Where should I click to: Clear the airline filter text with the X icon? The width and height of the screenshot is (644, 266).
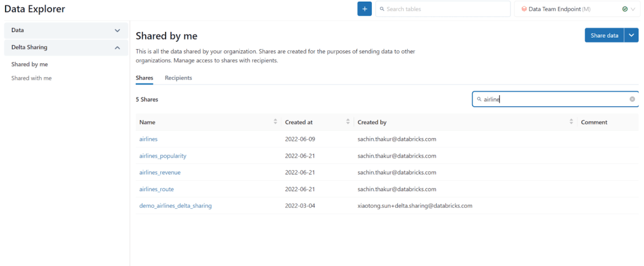[632, 99]
